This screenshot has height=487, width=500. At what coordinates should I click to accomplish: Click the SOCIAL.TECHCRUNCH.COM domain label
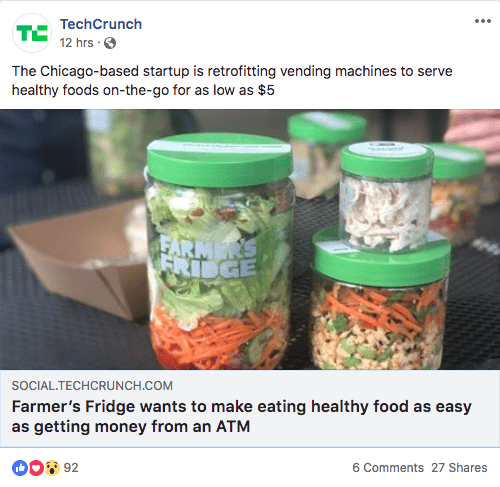[92, 386]
